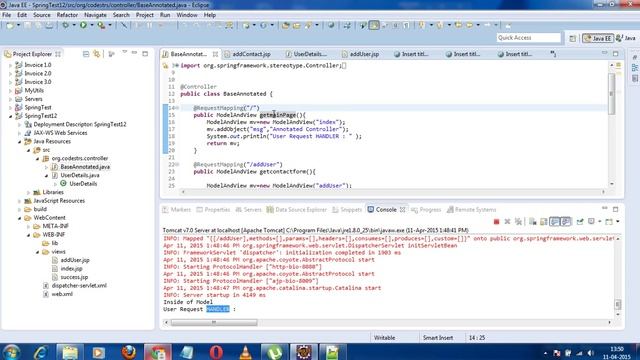Open Internet Explorer from the taskbar
640x360 pixels.
(40, 352)
